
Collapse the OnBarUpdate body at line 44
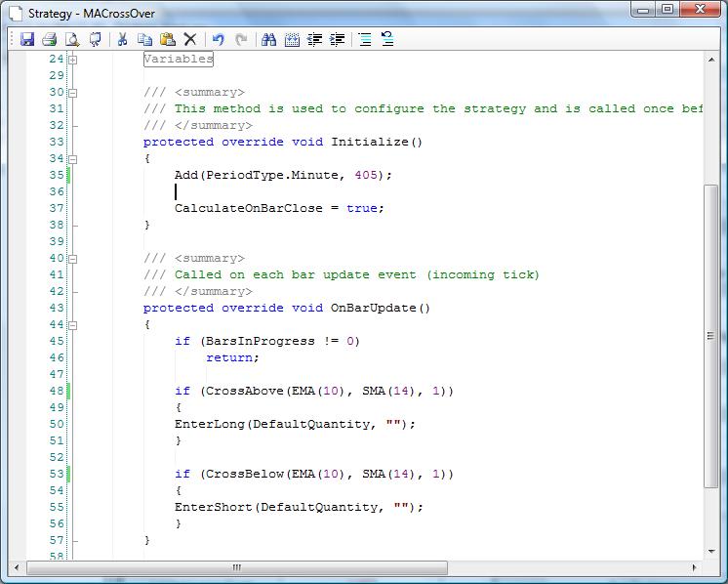click(x=73, y=325)
